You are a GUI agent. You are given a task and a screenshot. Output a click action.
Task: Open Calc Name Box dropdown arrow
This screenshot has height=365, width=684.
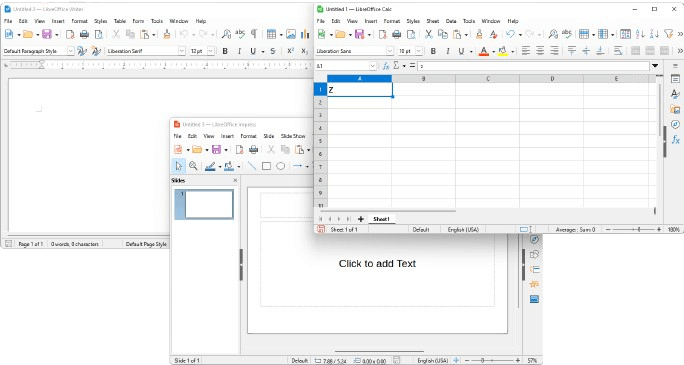click(373, 66)
